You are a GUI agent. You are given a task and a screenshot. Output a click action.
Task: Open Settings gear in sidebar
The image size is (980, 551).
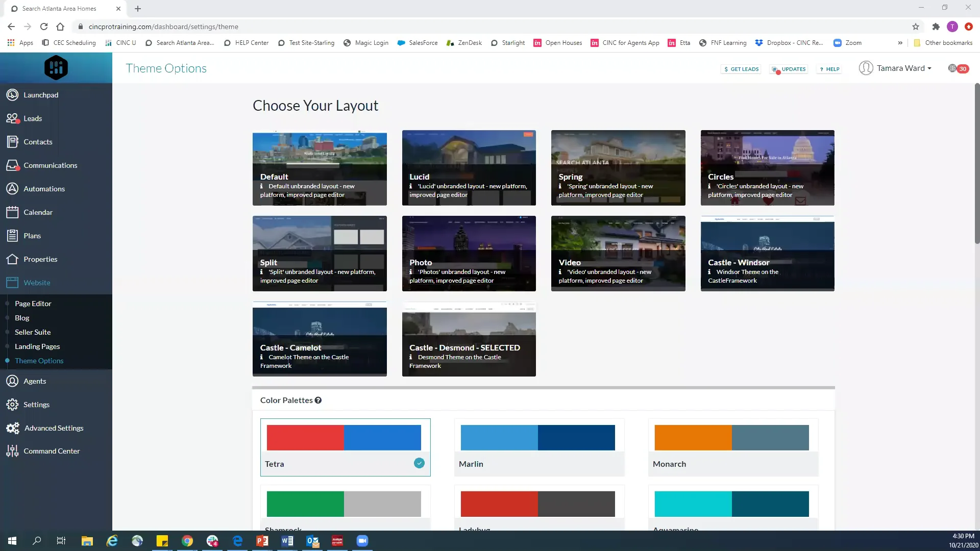13,405
